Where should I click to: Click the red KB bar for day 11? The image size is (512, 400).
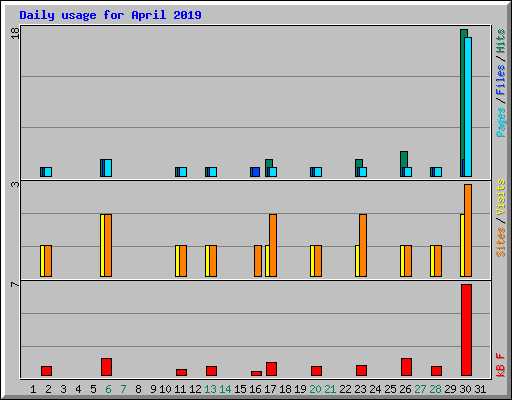click(181, 372)
